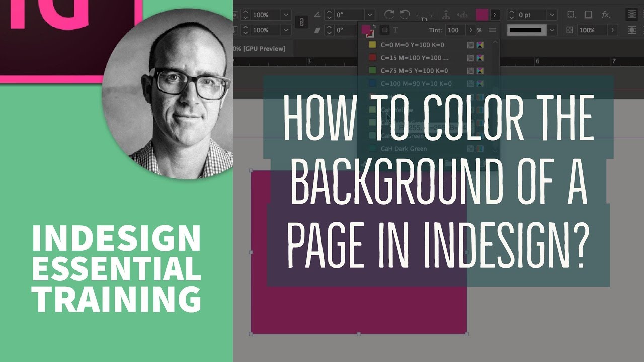Click the Rotate 90° clockwise icon
The height and width of the screenshot is (362, 644).
389,15
